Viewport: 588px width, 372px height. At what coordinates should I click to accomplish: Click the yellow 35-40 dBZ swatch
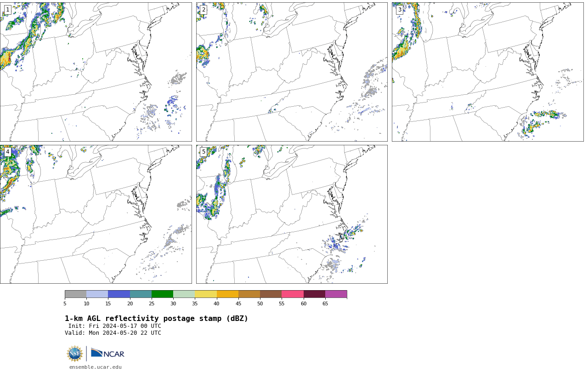pos(206,294)
